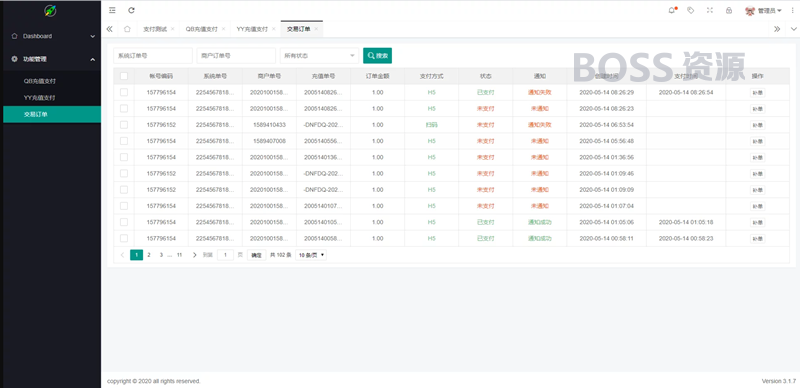Click the 扫码 payment method cell
Viewport: 800px width, 388px height.
pos(432,125)
